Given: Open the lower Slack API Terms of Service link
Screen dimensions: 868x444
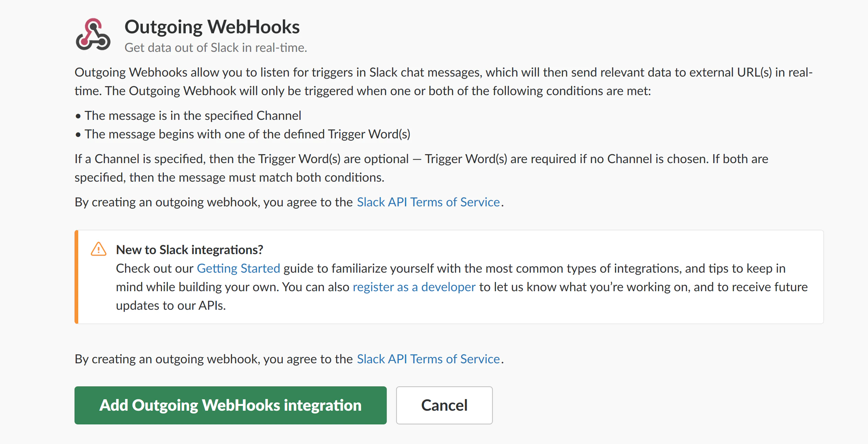Looking at the screenshot, I should pos(428,359).
